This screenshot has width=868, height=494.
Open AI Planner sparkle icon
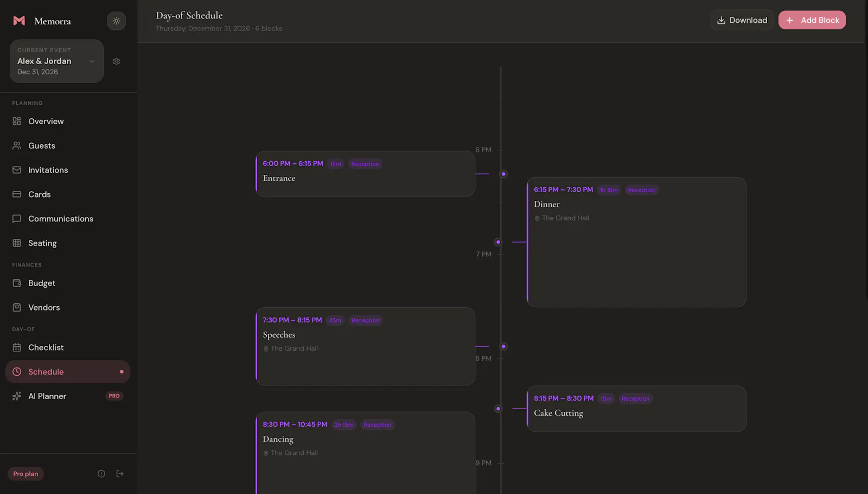click(x=17, y=396)
